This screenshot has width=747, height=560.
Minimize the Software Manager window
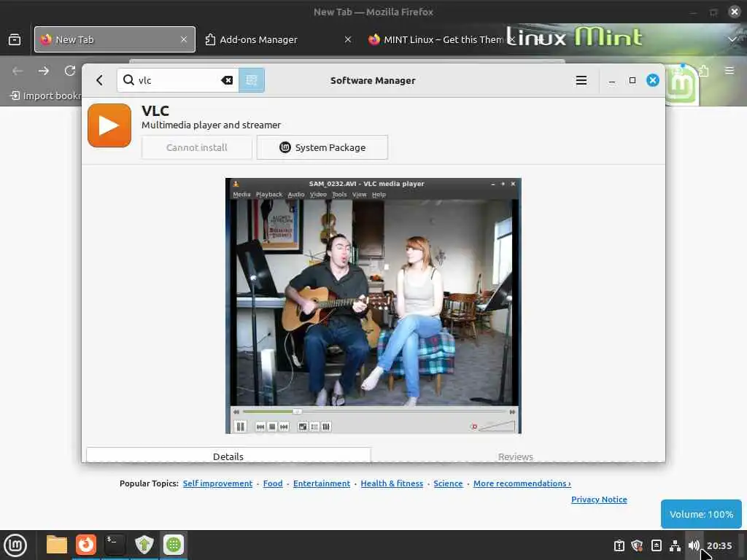[x=612, y=80]
